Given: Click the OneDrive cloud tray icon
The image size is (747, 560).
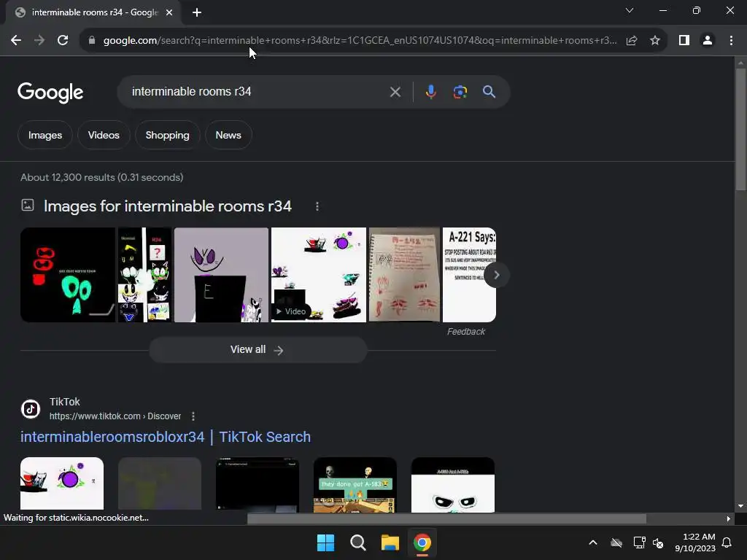Looking at the screenshot, I should [616, 542].
